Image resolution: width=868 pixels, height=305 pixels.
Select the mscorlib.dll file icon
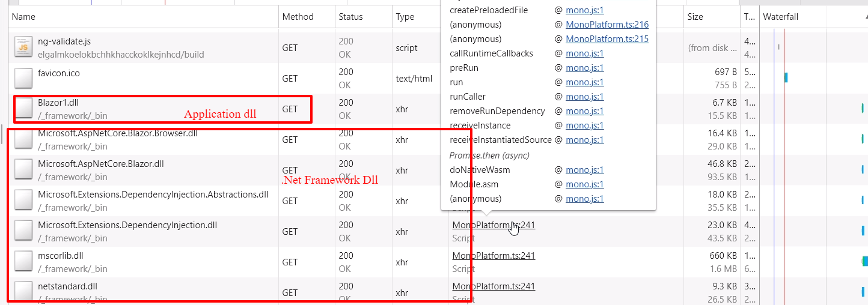point(23,262)
